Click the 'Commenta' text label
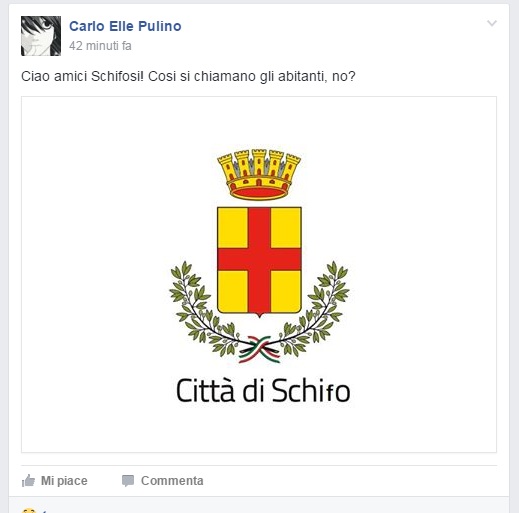Screen dimensions: 519x513 pos(172,481)
